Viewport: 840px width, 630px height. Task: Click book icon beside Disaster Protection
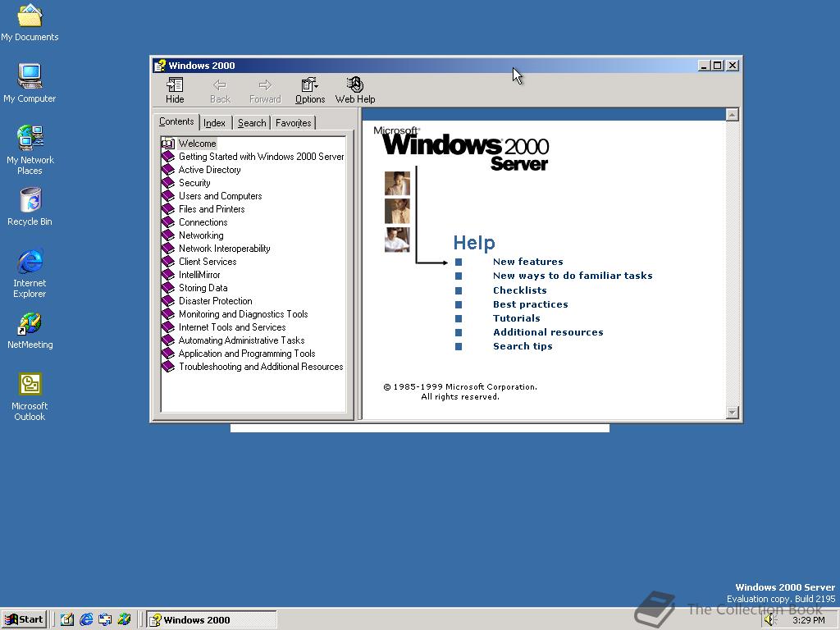(168, 301)
